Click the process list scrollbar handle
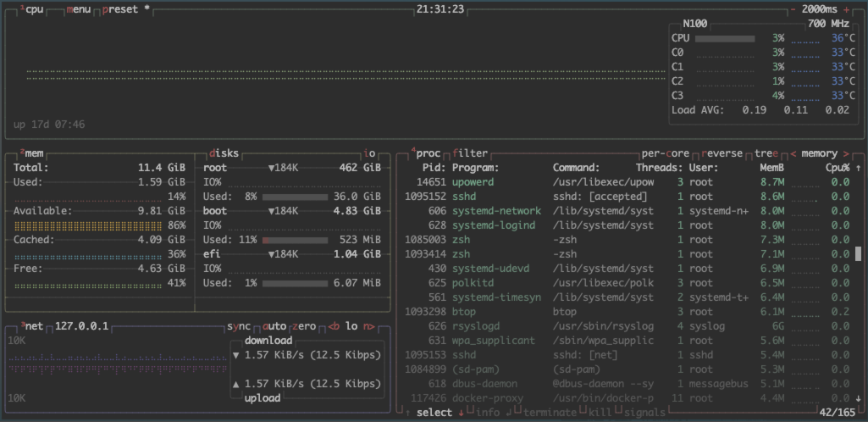The width and height of the screenshot is (868, 422). (x=859, y=254)
